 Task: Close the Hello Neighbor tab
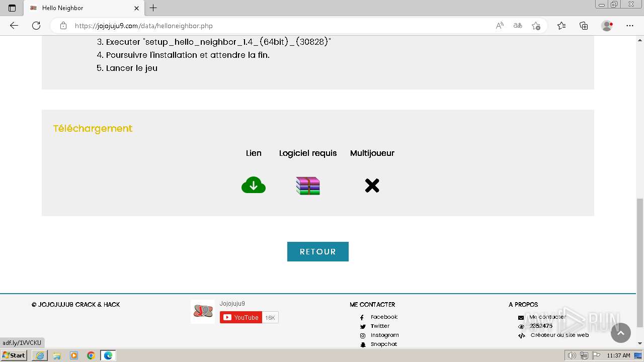(x=136, y=8)
